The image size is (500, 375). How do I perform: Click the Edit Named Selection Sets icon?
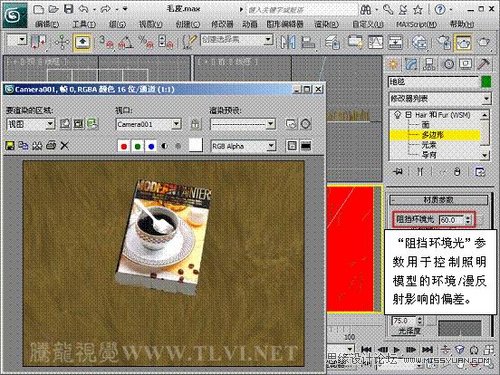(x=190, y=42)
